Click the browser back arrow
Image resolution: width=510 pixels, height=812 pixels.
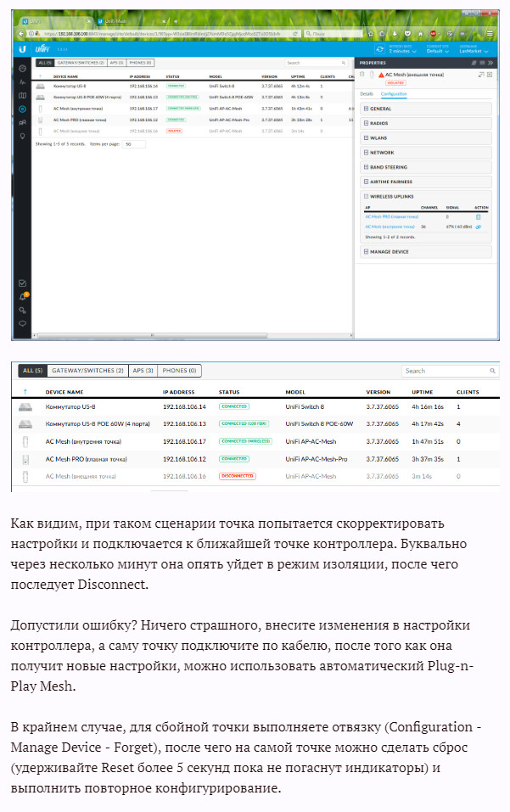click(21, 34)
